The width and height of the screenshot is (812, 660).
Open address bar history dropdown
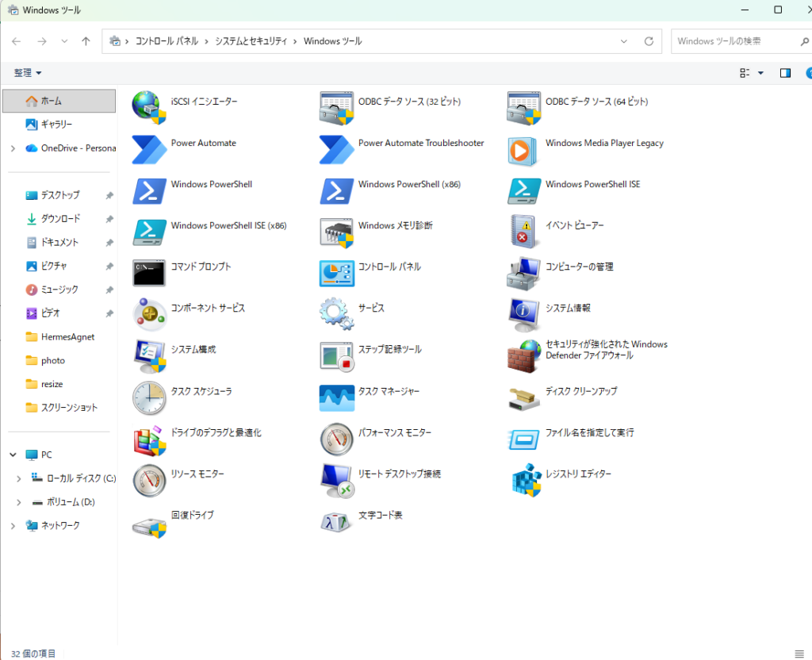coord(624,41)
